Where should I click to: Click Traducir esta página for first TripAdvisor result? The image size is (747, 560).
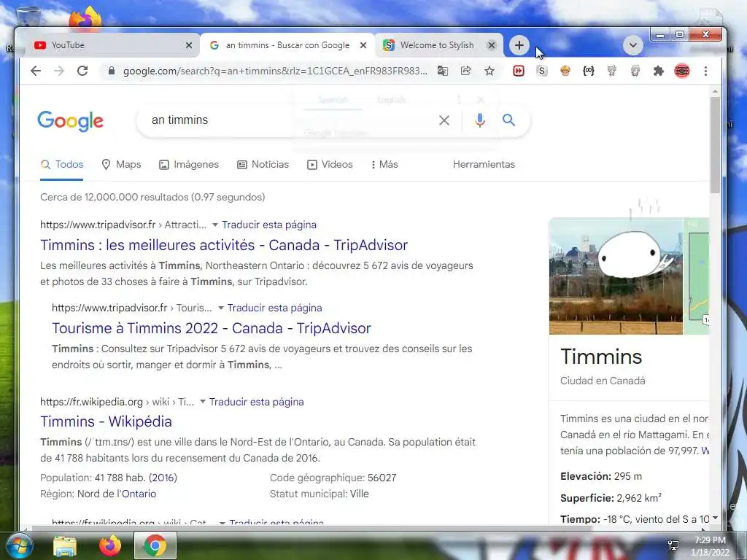[x=269, y=225]
